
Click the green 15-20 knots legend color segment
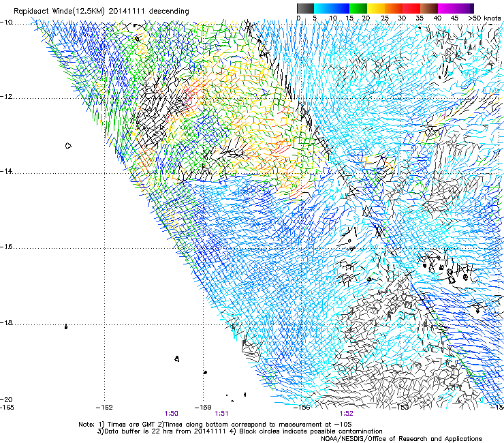358,8
